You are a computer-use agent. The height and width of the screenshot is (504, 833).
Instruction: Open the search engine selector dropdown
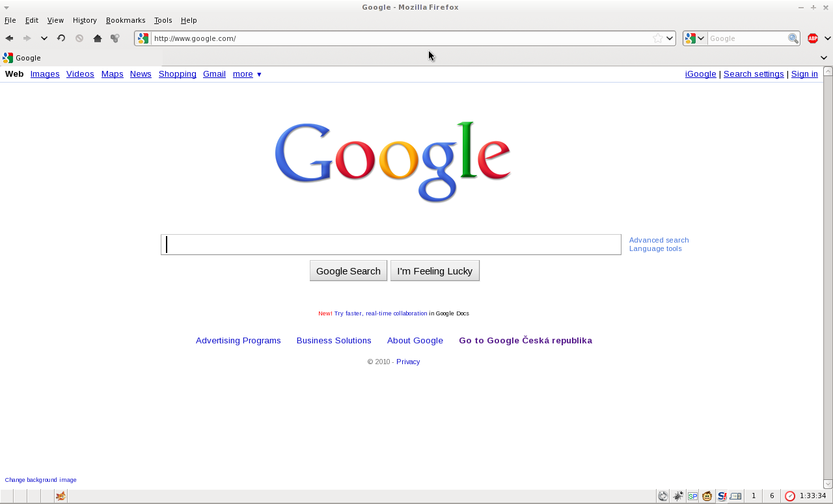pos(695,38)
